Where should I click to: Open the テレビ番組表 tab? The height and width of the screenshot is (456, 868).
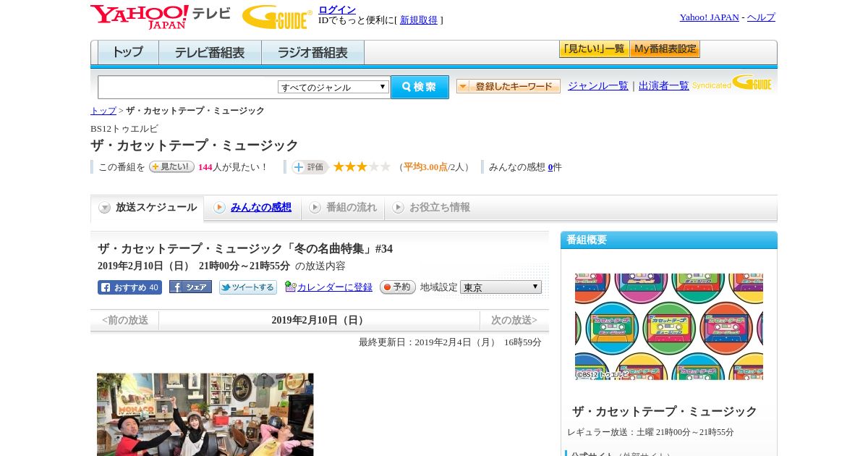pyautogui.click(x=210, y=53)
